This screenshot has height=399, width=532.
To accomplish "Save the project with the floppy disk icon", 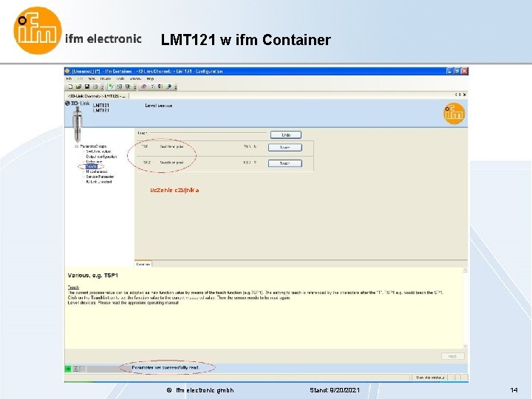I will point(87,87).
